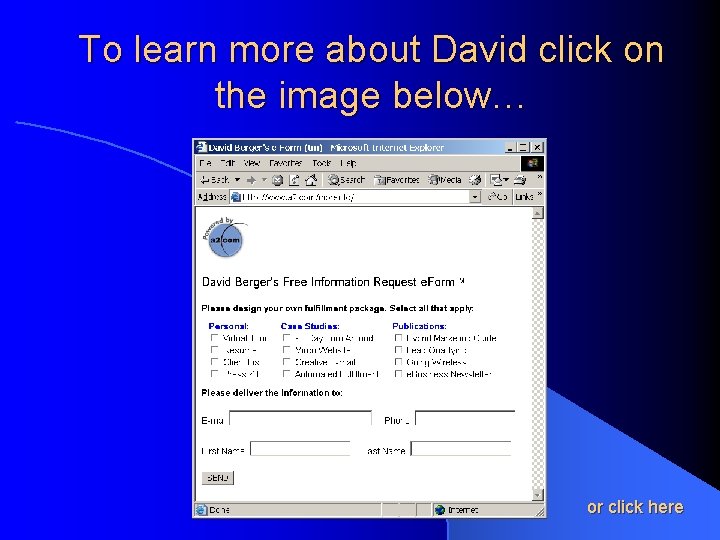Open the View menu
The image size is (720, 540).
click(252, 163)
